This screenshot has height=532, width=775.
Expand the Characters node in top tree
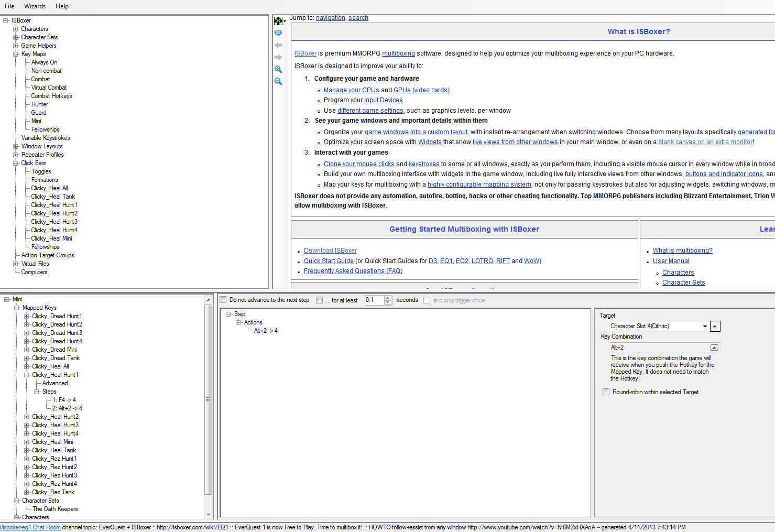16,29
